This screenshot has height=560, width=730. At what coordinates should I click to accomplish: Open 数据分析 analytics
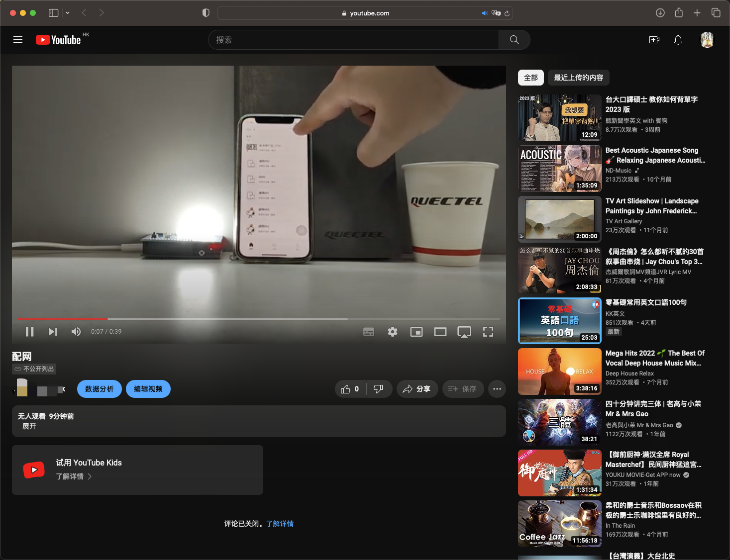coord(100,389)
